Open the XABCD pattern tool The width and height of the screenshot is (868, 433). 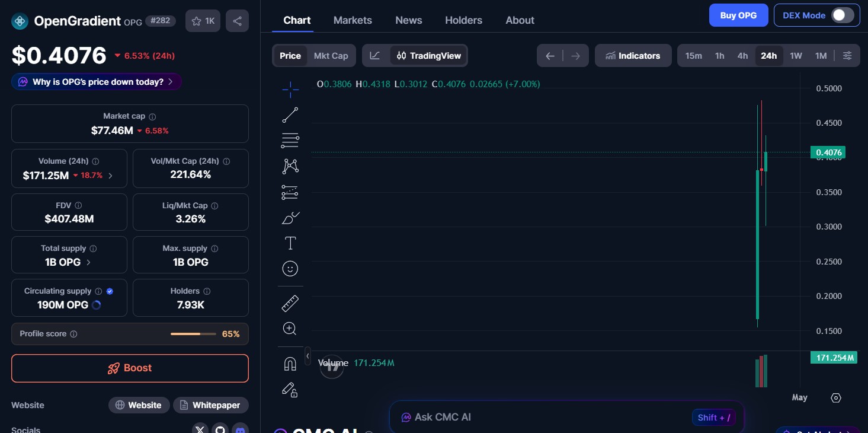point(290,166)
